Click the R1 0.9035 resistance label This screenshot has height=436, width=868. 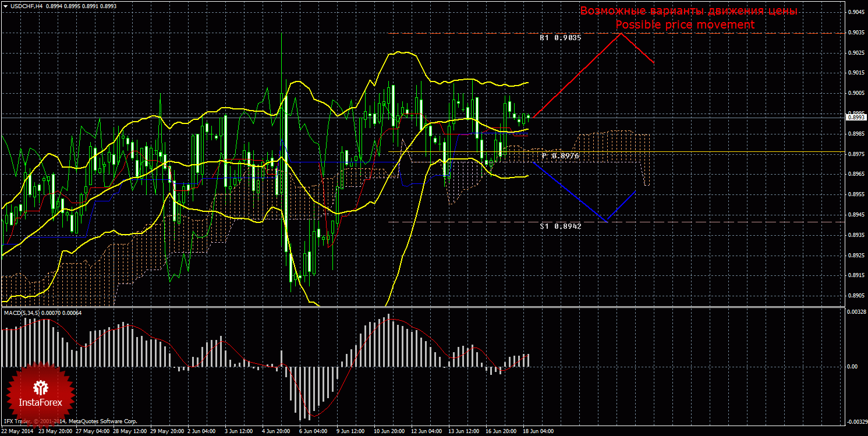click(560, 38)
